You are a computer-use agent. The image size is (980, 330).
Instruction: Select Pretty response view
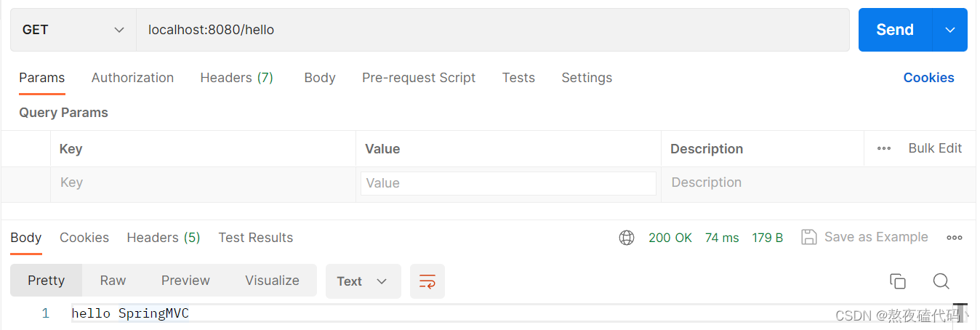click(47, 281)
